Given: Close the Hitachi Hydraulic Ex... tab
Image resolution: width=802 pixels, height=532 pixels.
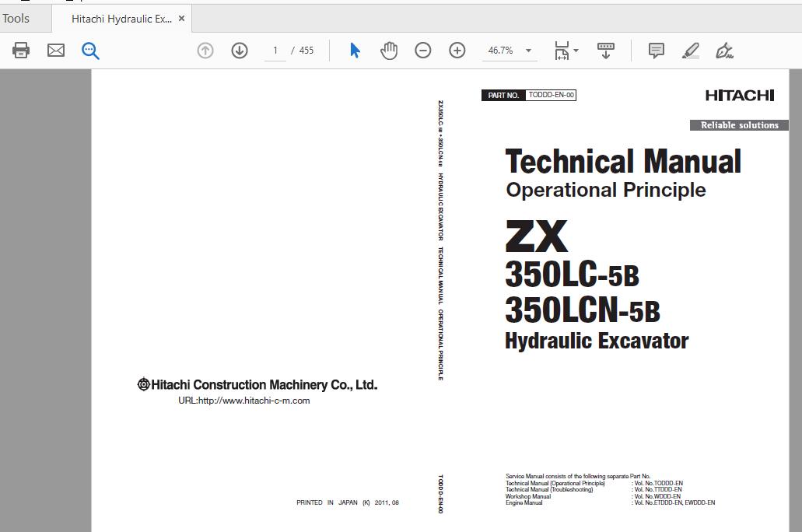Looking at the screenshot, I should [x=181, y=19].
